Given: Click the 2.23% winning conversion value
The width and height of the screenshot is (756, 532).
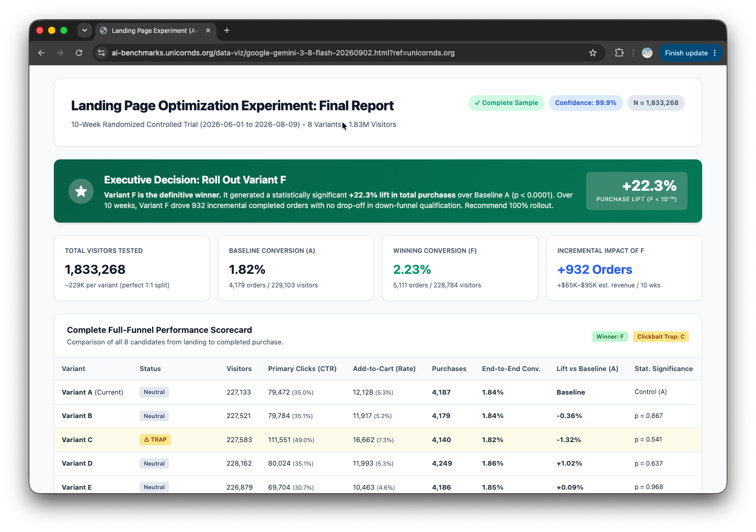Looking at the screenshot, I should coord(412,270).
